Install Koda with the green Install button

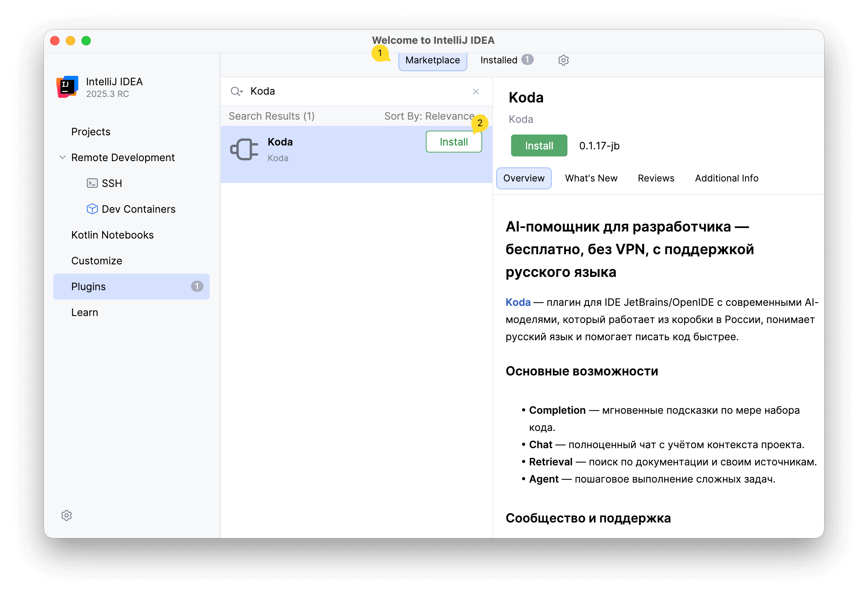coord(539,145)
